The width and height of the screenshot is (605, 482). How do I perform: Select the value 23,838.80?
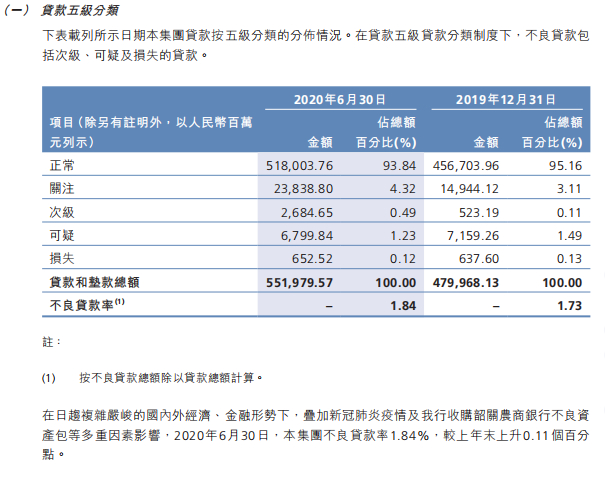pyautogui.click(x=303, y=189)
